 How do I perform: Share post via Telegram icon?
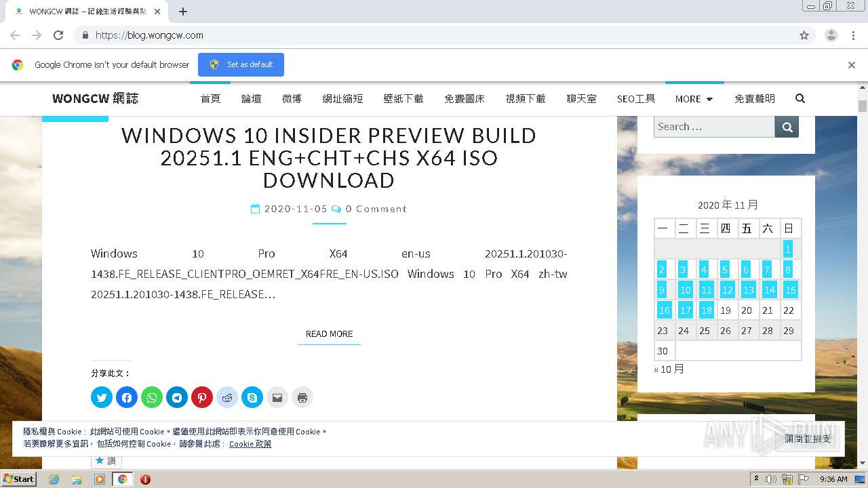point(177,397)
